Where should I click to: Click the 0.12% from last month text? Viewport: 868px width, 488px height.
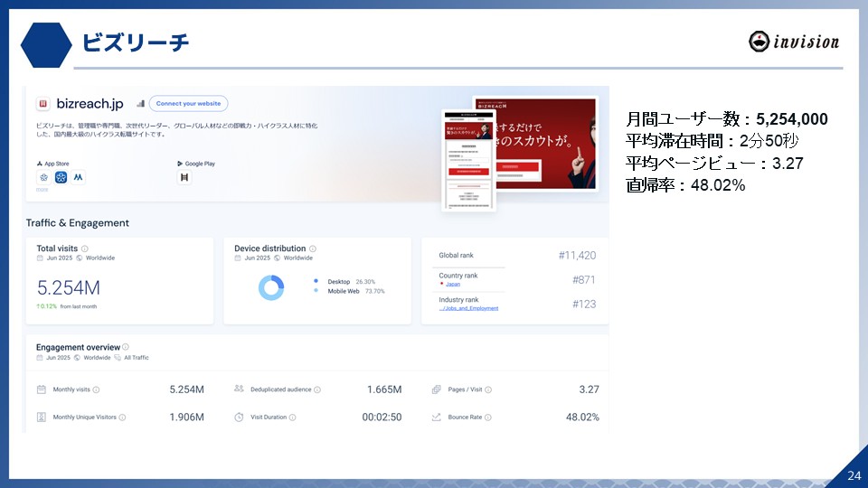(66, 306)
